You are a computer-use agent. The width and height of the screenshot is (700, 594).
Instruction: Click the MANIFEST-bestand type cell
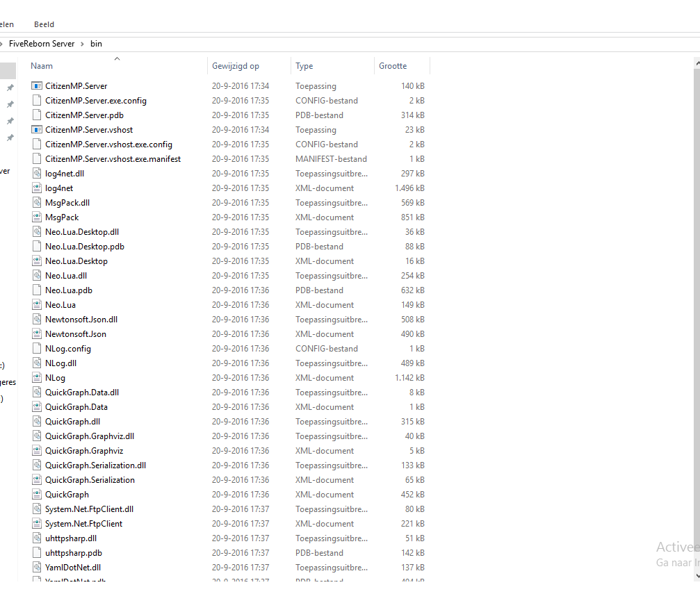331,159
